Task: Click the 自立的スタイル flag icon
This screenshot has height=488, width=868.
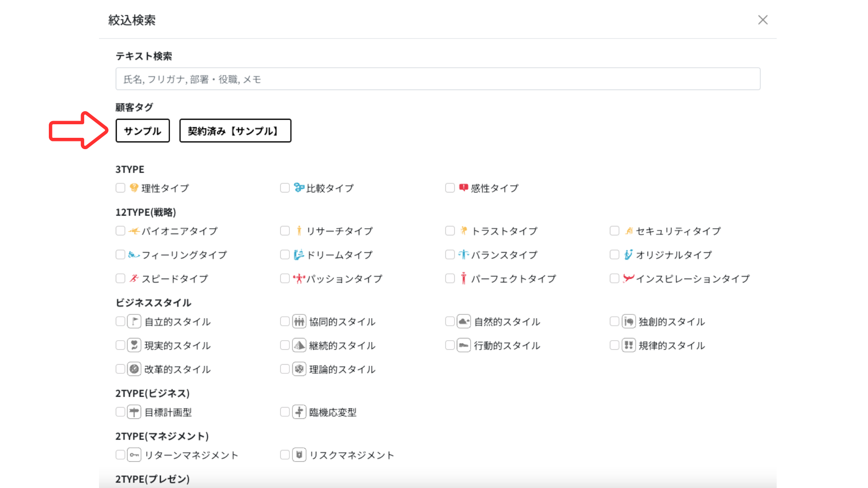Action: pyautogui.click(x=134, y=321)
